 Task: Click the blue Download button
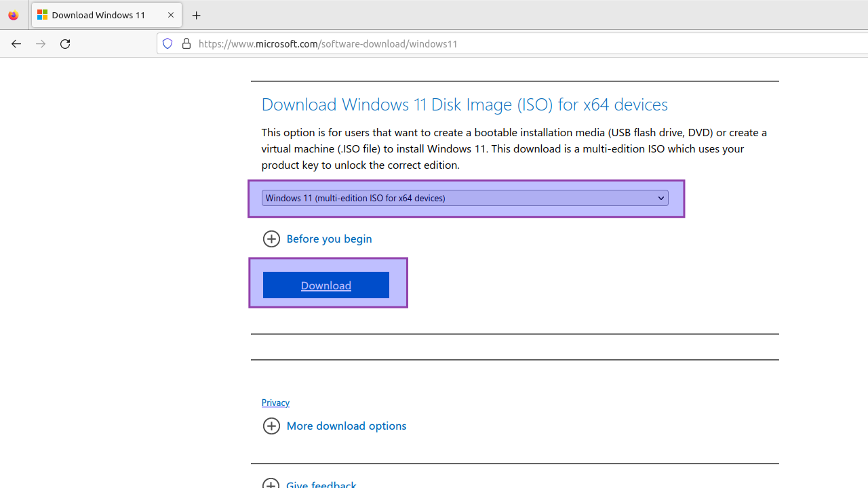click(326, 285)
